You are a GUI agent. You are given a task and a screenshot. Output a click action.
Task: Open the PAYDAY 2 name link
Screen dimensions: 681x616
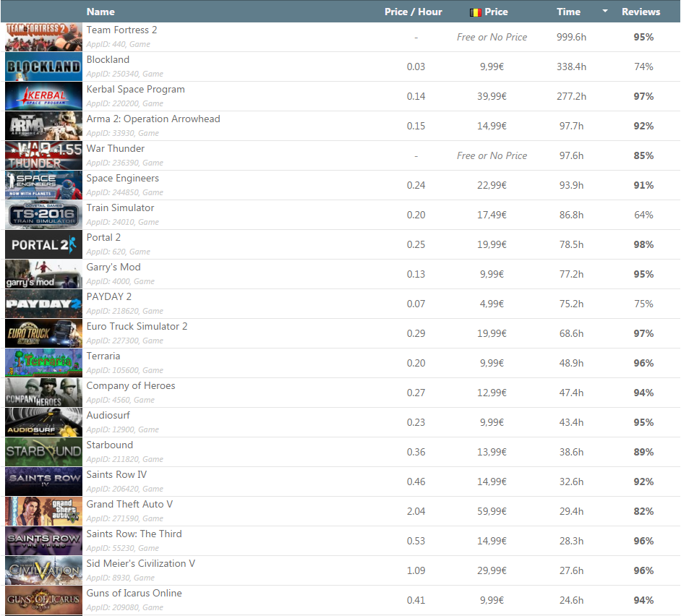(x=109, y=296)
